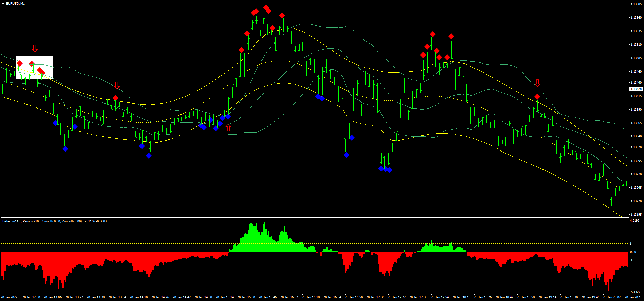644x301 pixels.
Task: Click the 1.13585 price scale label
Action: pyautogui.click(x=636, y=4)
